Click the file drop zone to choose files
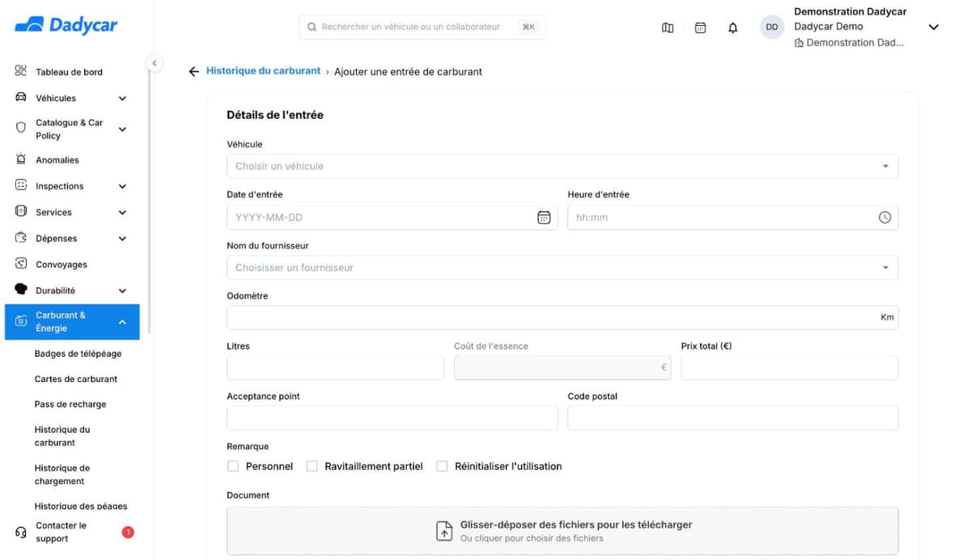Screen dimensions: 971x560 pos(562,531)
